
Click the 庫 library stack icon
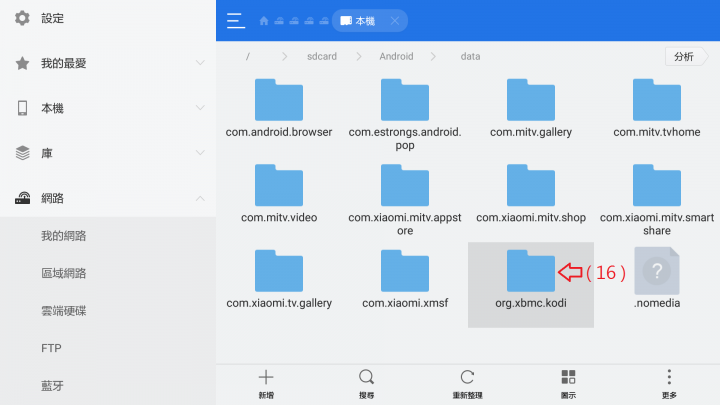click(x=22, y=153)
